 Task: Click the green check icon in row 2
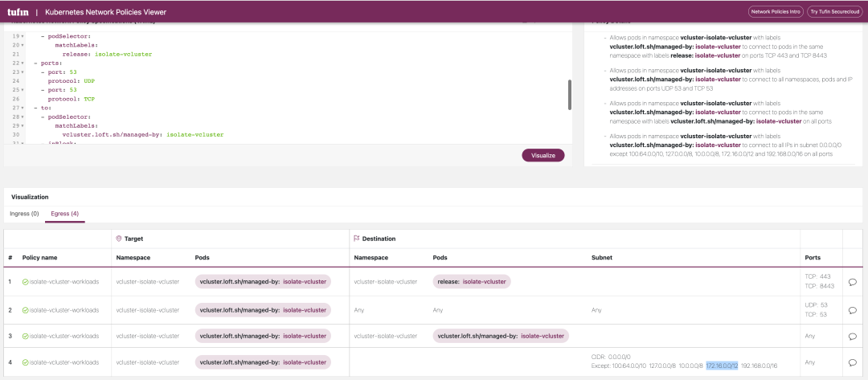tap(26, 310)
